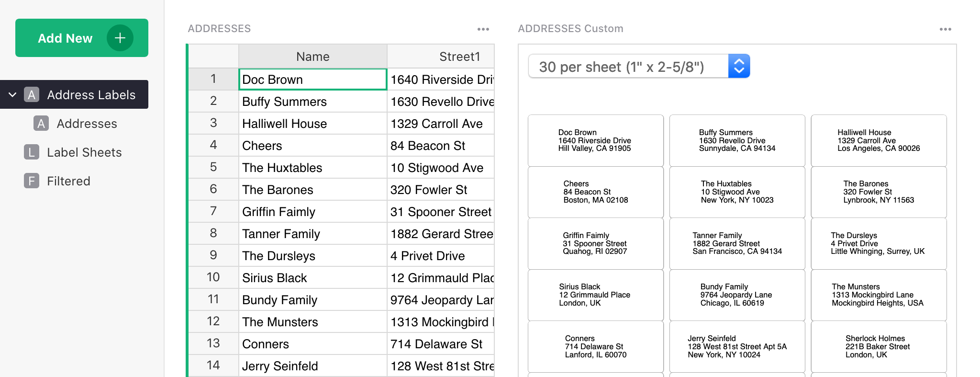
Task: Click The Barones address label
Action: click(x=879, y=192)
